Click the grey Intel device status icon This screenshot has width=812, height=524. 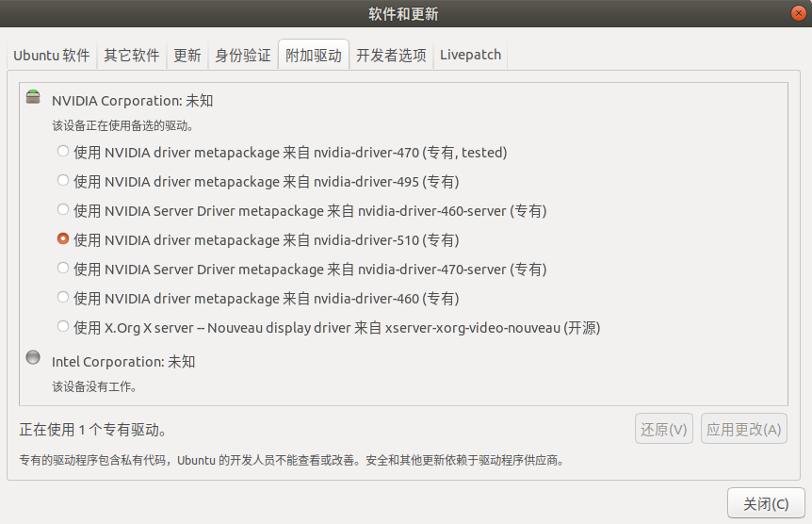[33, 357]
